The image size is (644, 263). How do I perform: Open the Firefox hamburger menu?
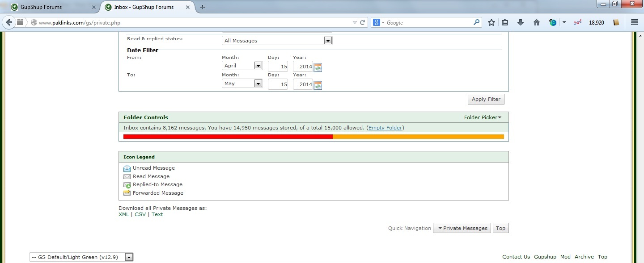(x=634, y=22)
